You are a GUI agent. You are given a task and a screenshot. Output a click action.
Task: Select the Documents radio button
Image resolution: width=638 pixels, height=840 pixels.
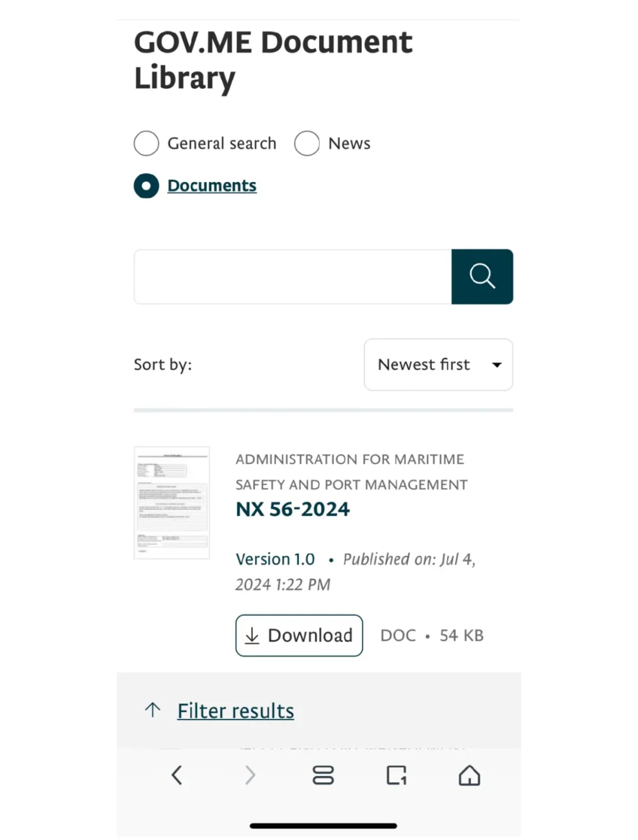click(x=147, y=186)
